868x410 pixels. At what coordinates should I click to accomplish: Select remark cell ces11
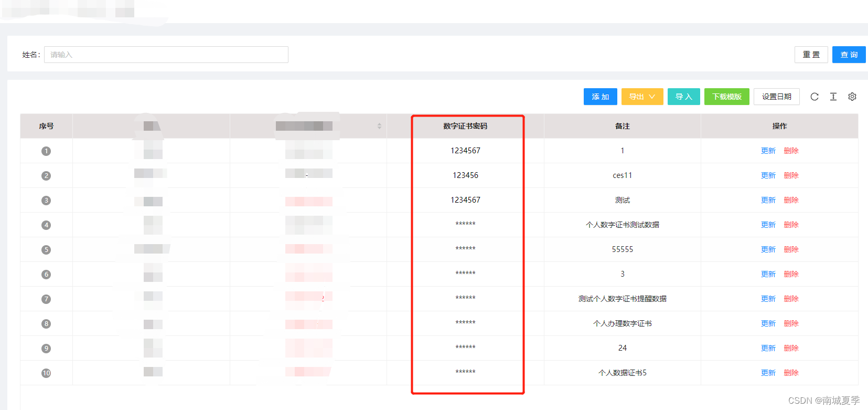click(623, 175)
